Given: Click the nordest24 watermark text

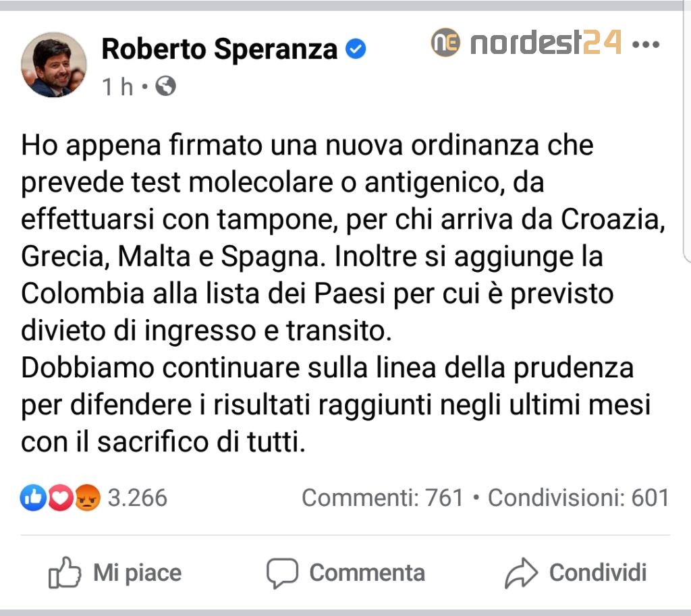Looking at the screenshot, I should (x=545, y=43).
